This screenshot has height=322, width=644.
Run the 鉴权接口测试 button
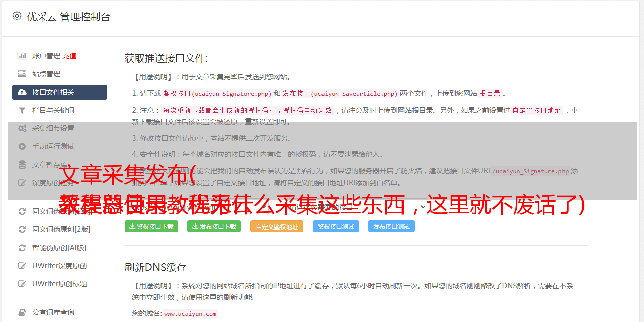point(336,226)
